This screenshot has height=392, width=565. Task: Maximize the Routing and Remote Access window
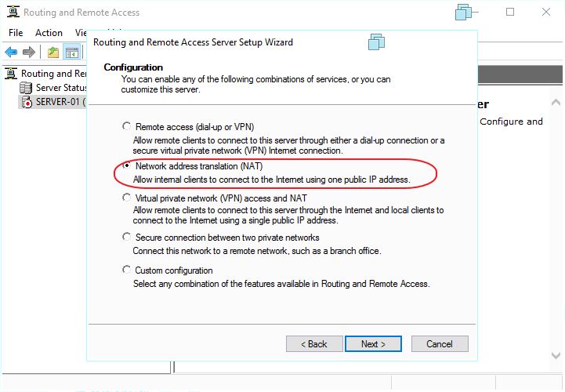coord(511,13)
